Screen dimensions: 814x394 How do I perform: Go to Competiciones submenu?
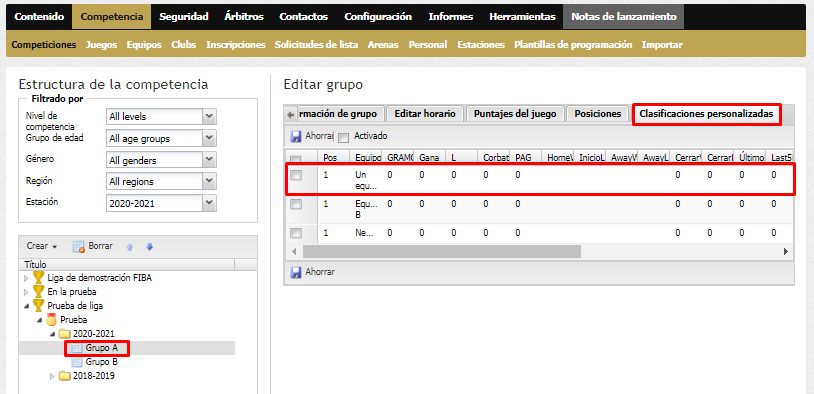[44, 45]
